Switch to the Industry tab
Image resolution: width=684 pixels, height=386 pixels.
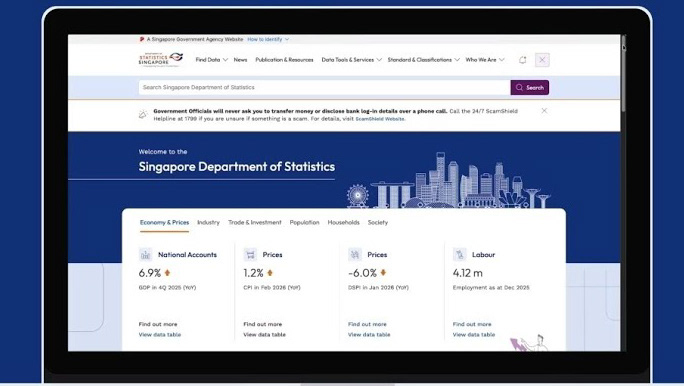click(x=208, y=222)
